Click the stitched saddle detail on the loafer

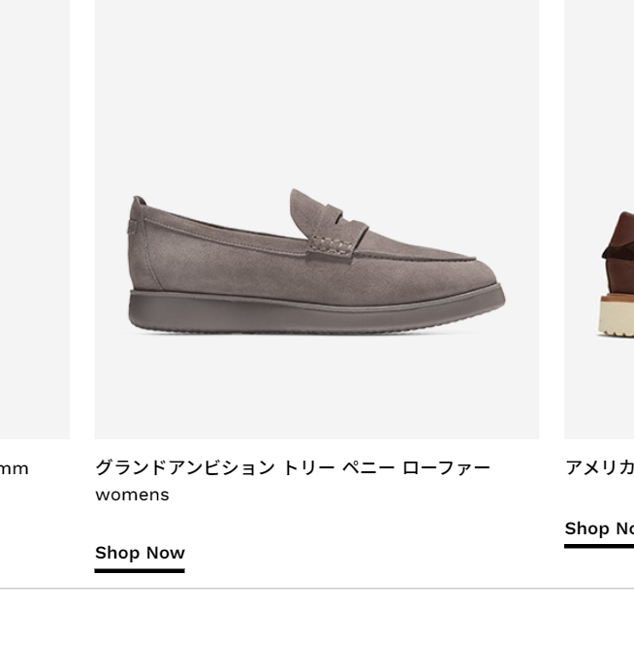coord(331,245)
